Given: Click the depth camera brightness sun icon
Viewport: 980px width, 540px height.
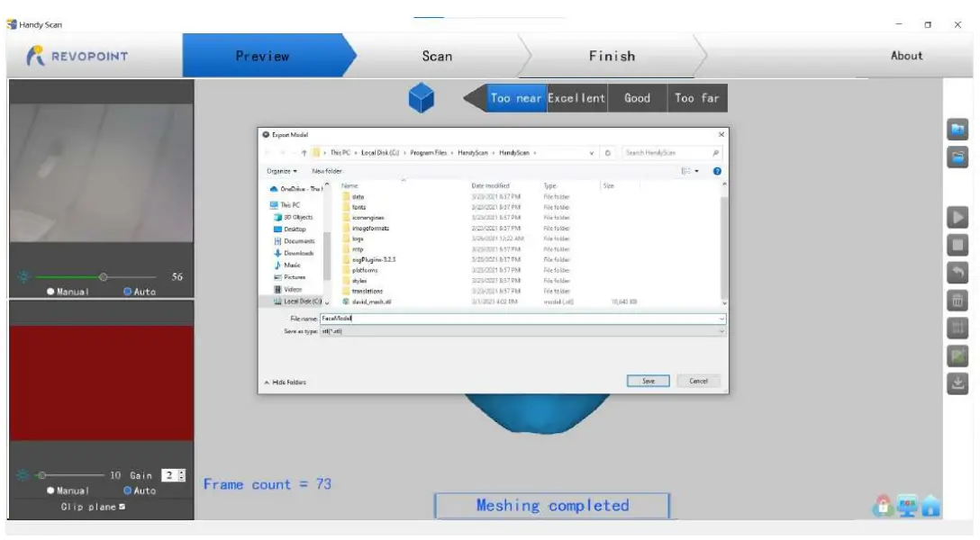Looking at the screenshot, I should pyautogui.click(x=23, y=475).
